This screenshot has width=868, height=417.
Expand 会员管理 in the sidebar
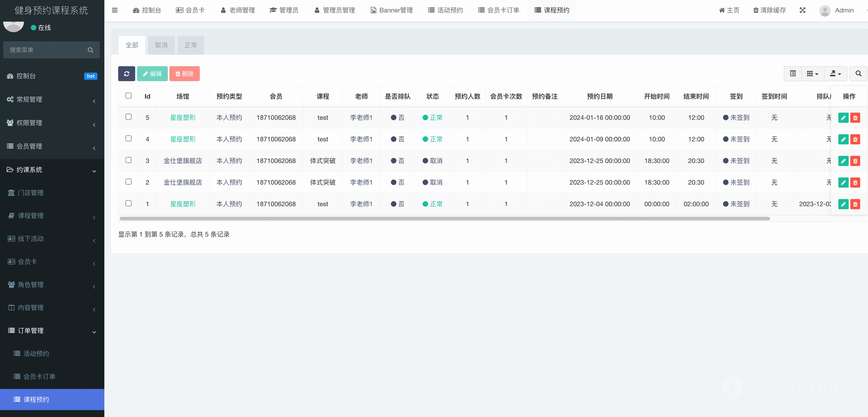[52, 146]
